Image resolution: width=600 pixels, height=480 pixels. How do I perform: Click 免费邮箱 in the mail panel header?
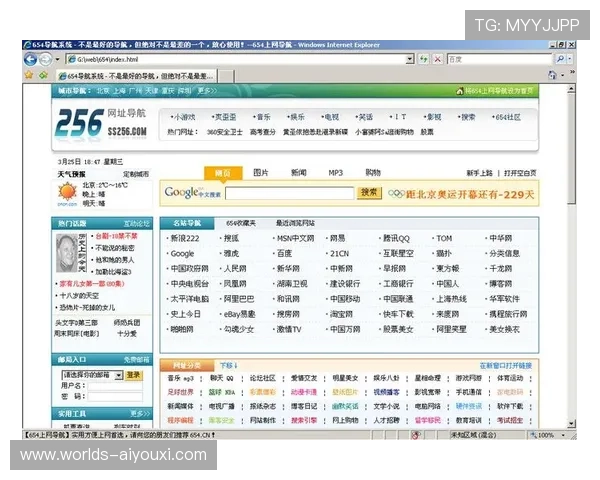[x=136, y=360]
